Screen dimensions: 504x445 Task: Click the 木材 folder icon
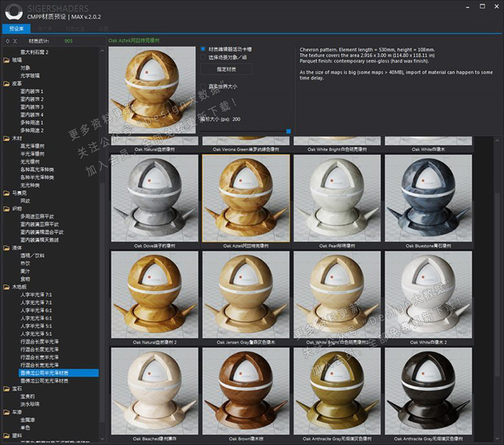click(7, 138)
